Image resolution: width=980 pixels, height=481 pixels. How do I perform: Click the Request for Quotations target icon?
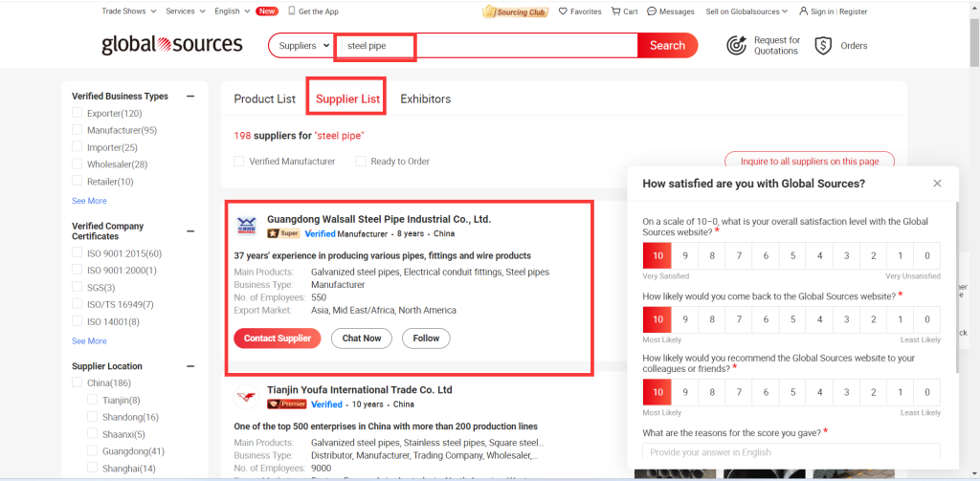click(736, 45)
